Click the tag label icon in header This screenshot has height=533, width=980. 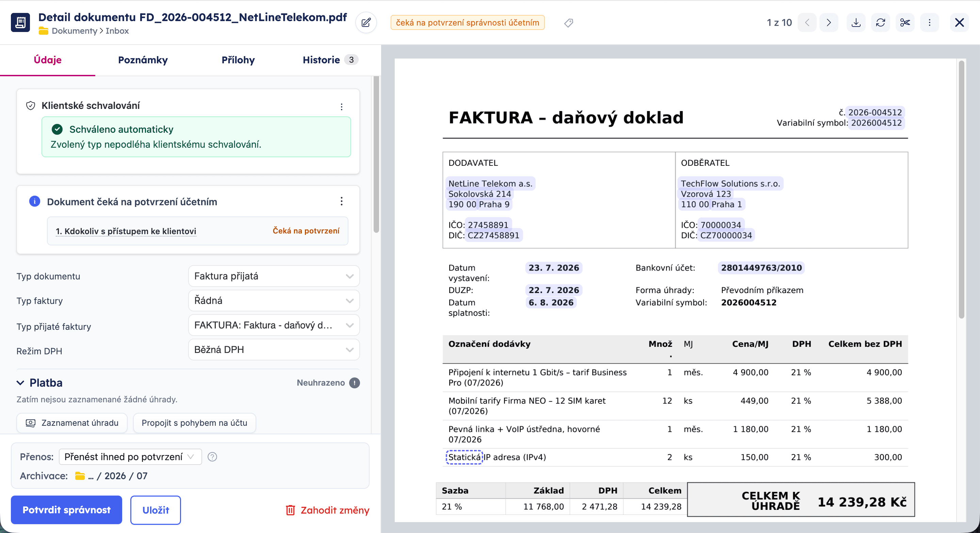[568, 23]
